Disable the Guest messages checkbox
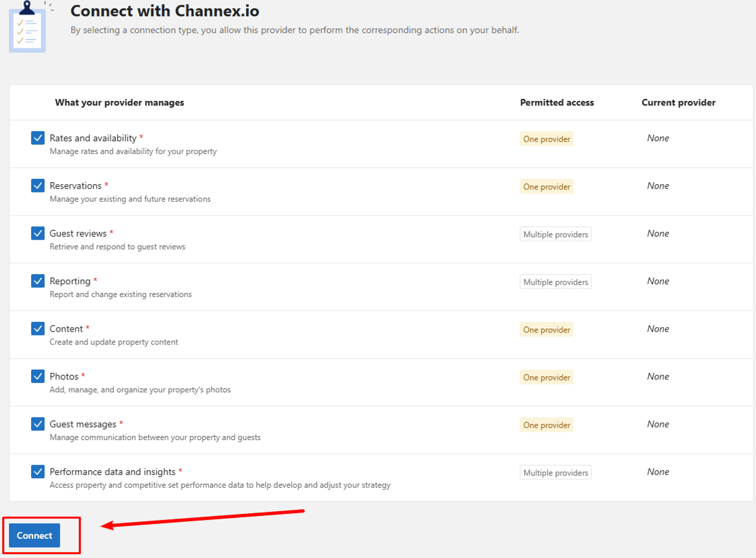This screenshot has height=558, width=756. pos(38,424)
